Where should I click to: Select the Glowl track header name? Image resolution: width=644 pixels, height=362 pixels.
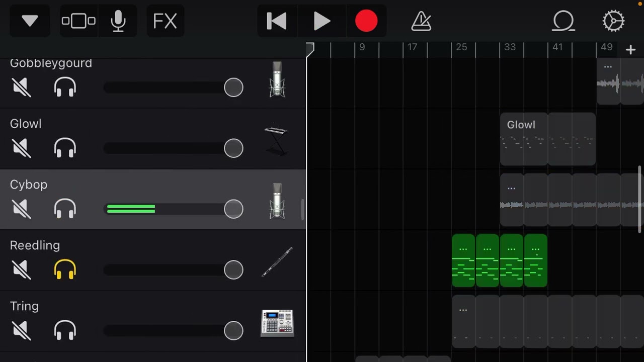pos(26,124)
